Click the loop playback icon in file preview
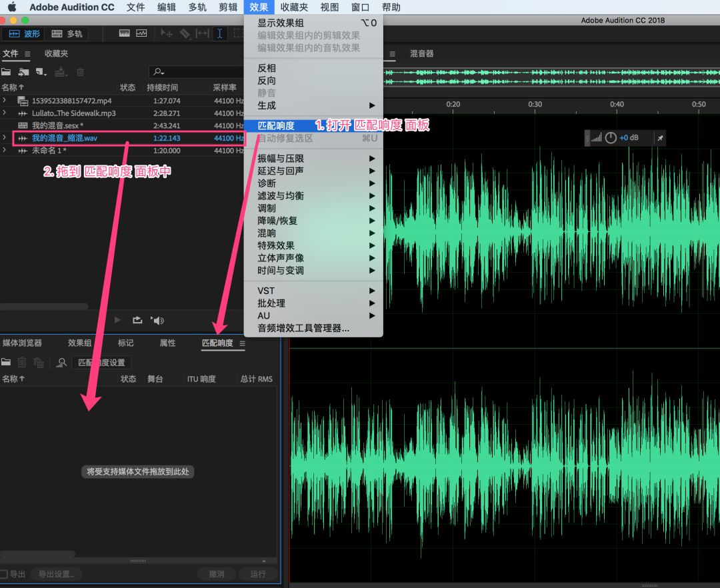This screenshot has height=588, width=720. pos(137,320)
